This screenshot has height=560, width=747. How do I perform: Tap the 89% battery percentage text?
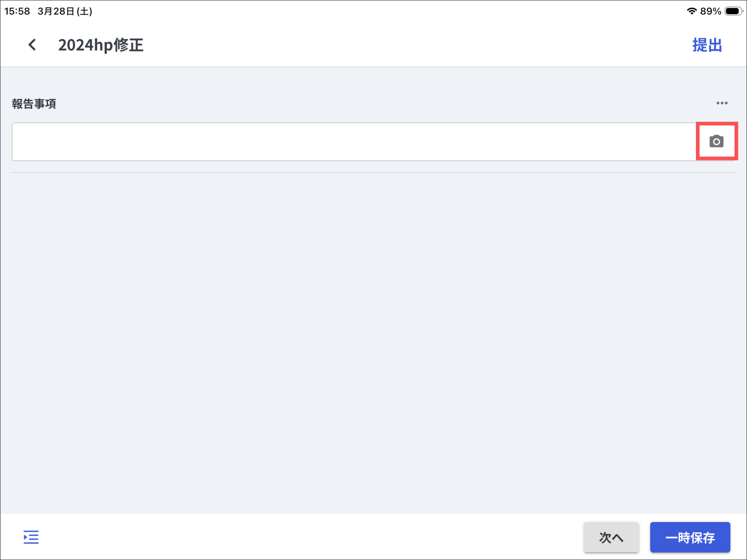(x=711, y=11)
